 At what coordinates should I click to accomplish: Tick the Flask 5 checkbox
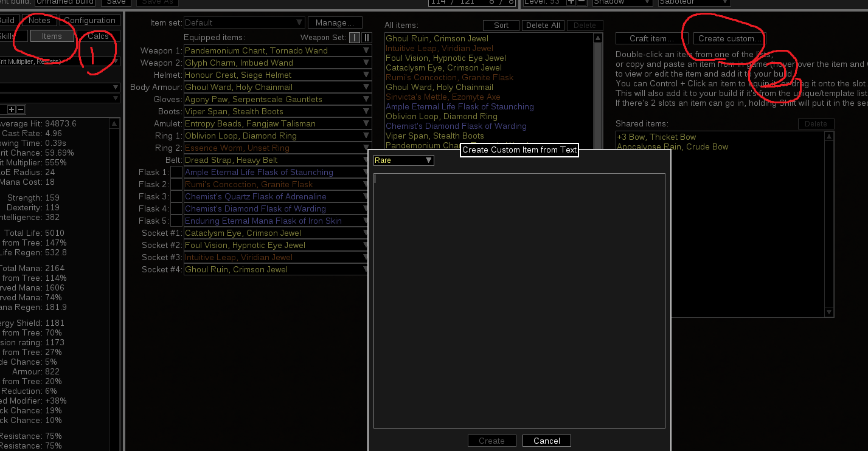point(176,221)
